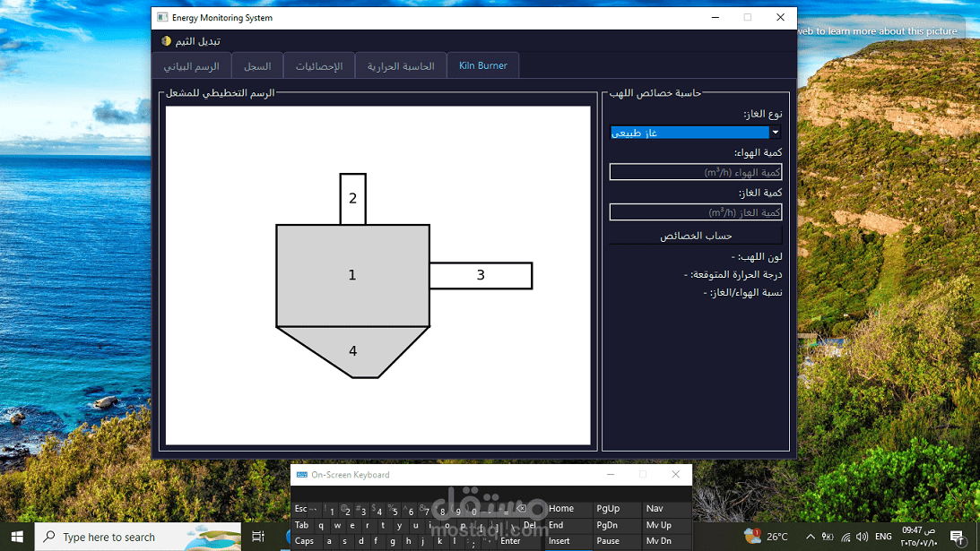Tap PgDn key on On-Screen Keyboard
Image resolution: width=980 pixels, height=551 pixels.
click(616, 525)
